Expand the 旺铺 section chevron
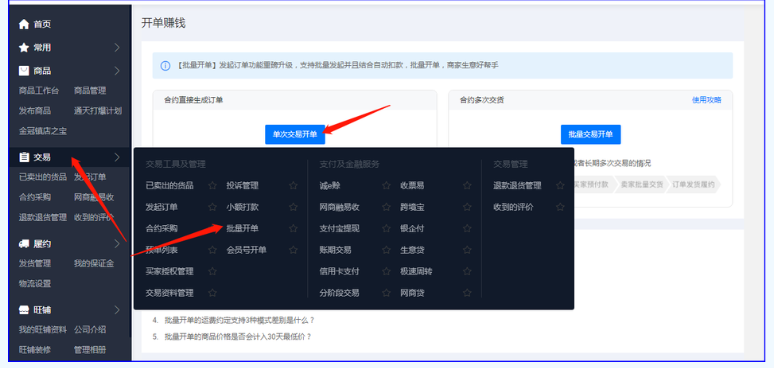Screen dimensions: 774x368 point(117,310)
